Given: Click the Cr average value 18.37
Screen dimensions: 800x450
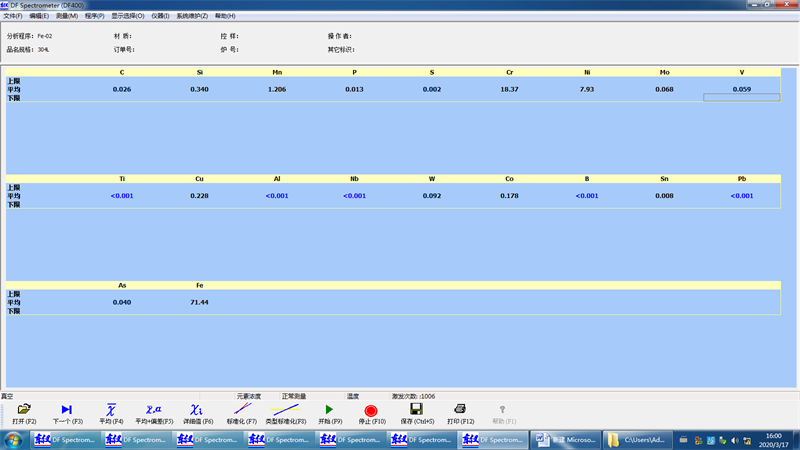Looking at the screenshot, I should pyautogui.click(x=509, y=90).
